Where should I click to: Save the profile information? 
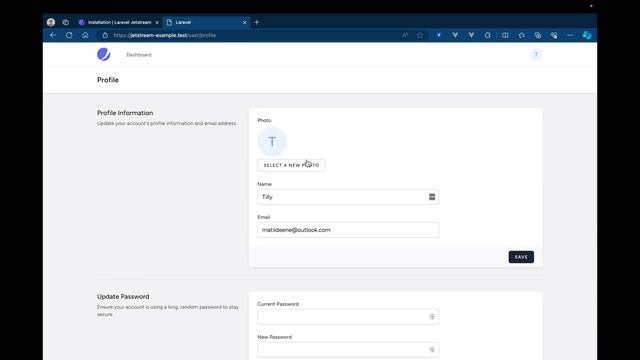click(x=521, y=257)
